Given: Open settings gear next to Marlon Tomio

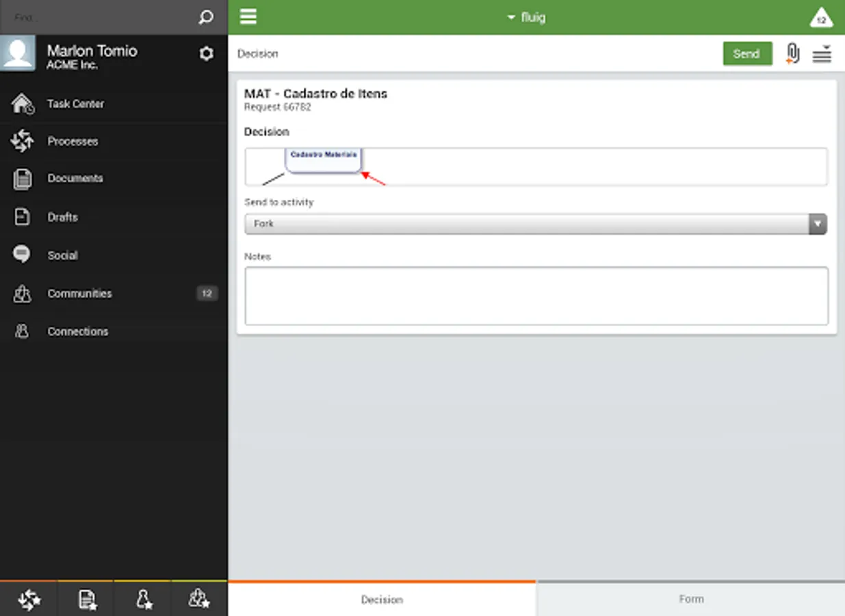Looking at the screenshot, I should [206, 53].
